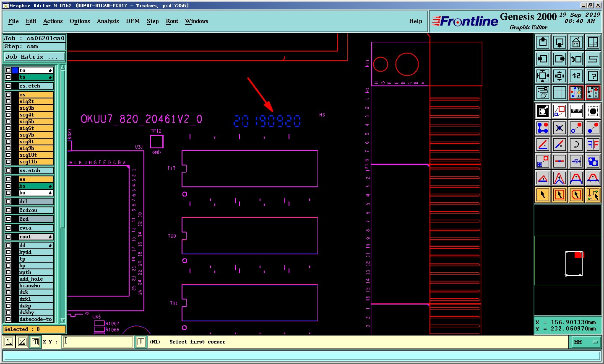Open the Edit menu
This screenshot has width=604, height=364.
point(31,21)
